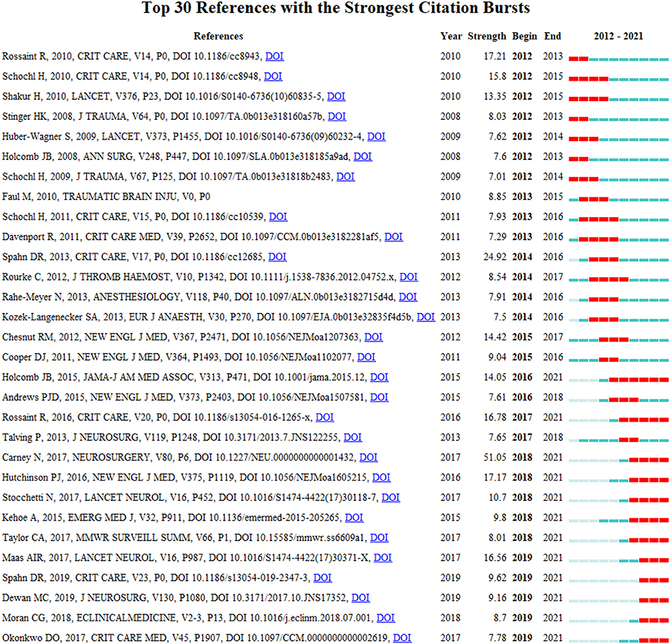Follow Talving P 2013 DOI link
The width and height of the screenshot is (670, 644).
(352, 437)
